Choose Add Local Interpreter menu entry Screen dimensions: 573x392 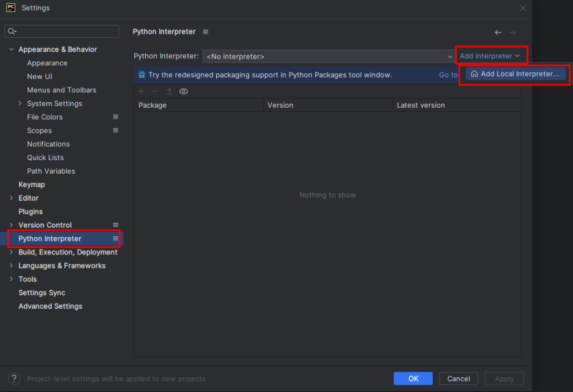(515, 74)
